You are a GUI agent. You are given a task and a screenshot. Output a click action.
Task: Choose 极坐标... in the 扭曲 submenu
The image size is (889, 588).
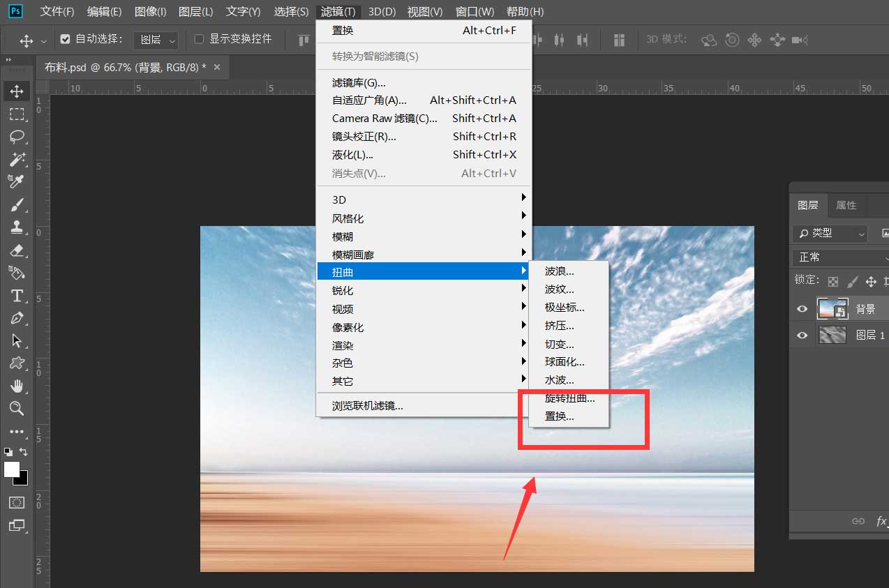[x=569, y=308]
